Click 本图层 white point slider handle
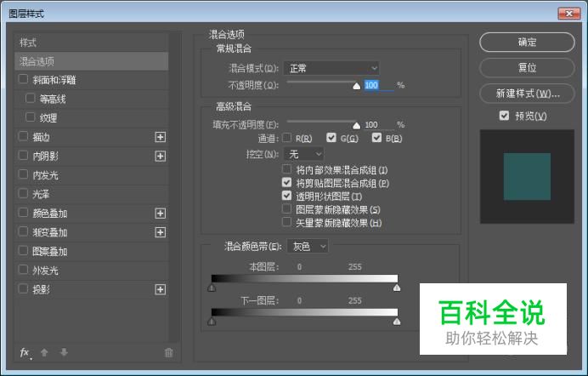 click(397, 288)
